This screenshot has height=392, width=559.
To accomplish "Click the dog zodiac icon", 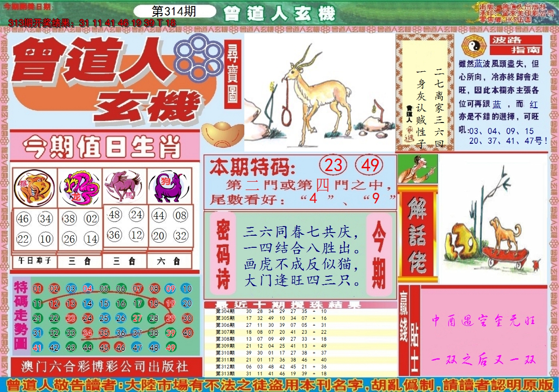I will 169,186.
